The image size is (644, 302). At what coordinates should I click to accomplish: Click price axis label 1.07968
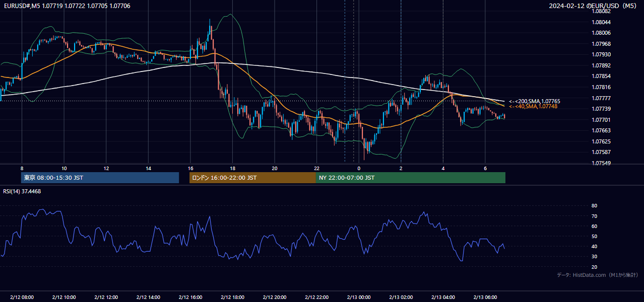point(601,44)
